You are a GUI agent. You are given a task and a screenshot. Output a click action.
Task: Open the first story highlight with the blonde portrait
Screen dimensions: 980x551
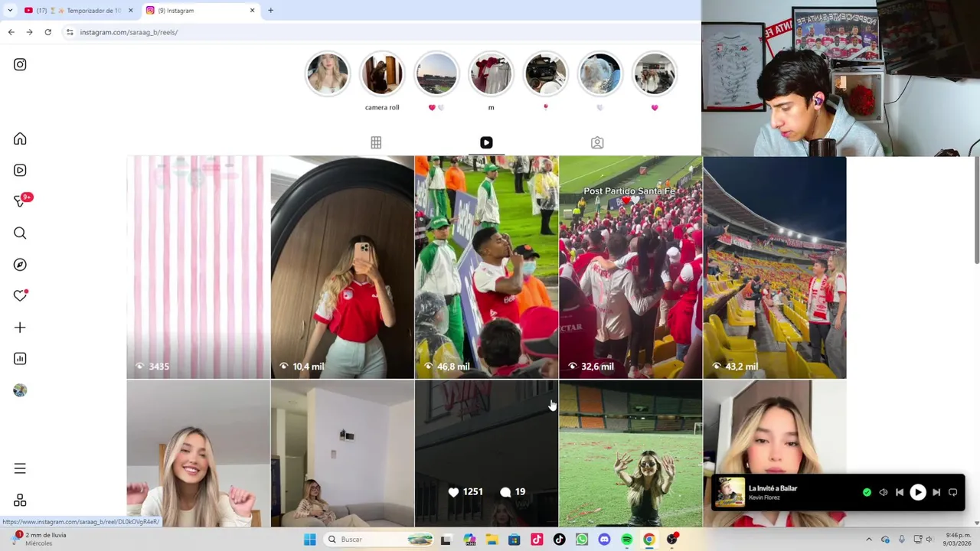[x=328, y=74]
